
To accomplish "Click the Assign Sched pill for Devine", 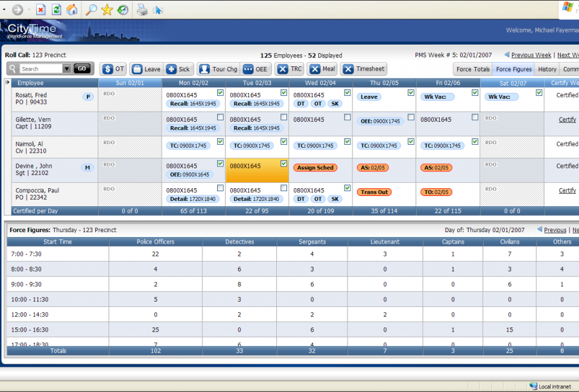I will (x=315, y=168).
